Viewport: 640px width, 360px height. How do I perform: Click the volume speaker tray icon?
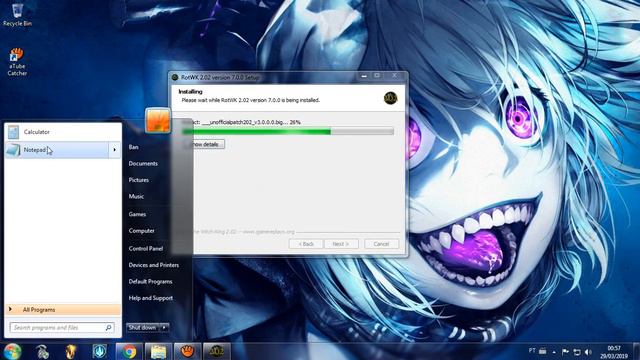pos(588,352)
